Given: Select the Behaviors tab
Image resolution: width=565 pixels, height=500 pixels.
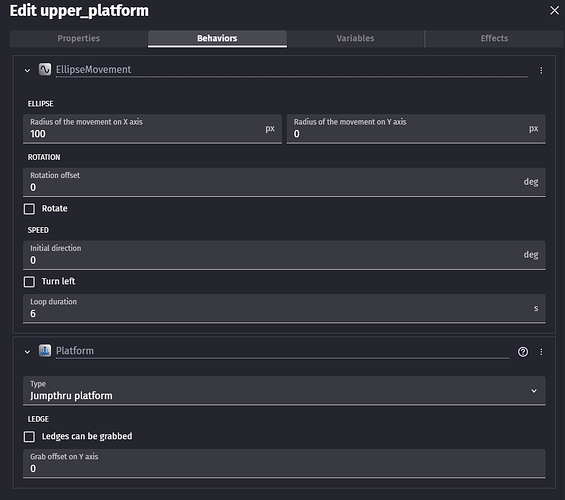Looking at the screenshot, I should [x=217, y=39].
